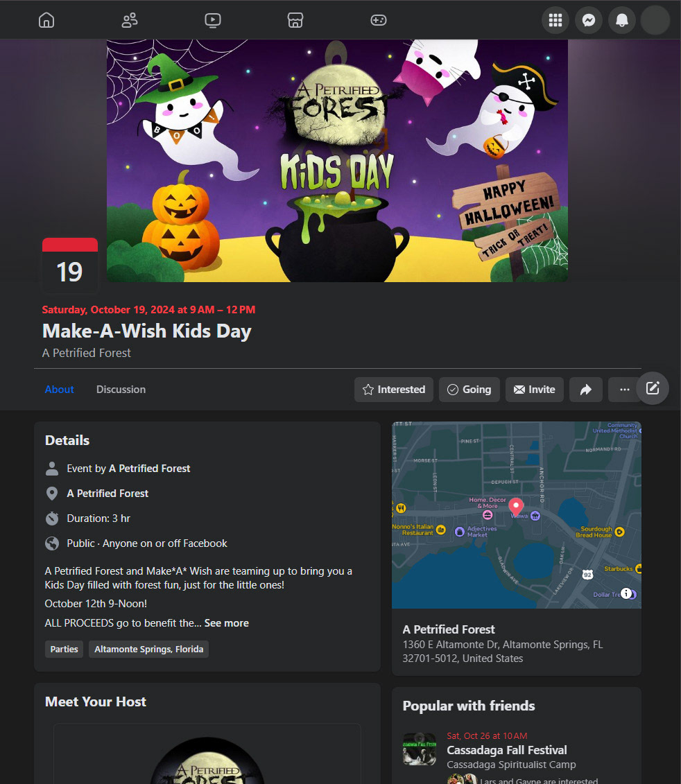681x784 pixels.
Task: Open the Notifications bell icon
Action: pos(622,21)
